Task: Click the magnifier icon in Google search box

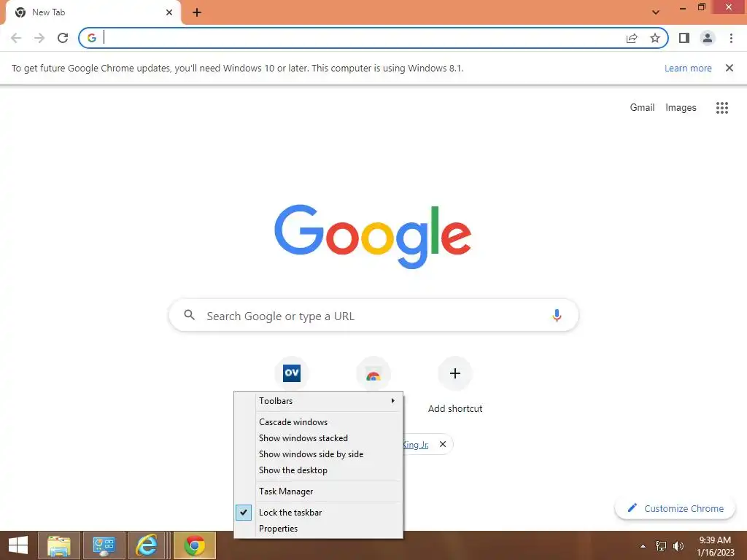Action: pos(189,315)
